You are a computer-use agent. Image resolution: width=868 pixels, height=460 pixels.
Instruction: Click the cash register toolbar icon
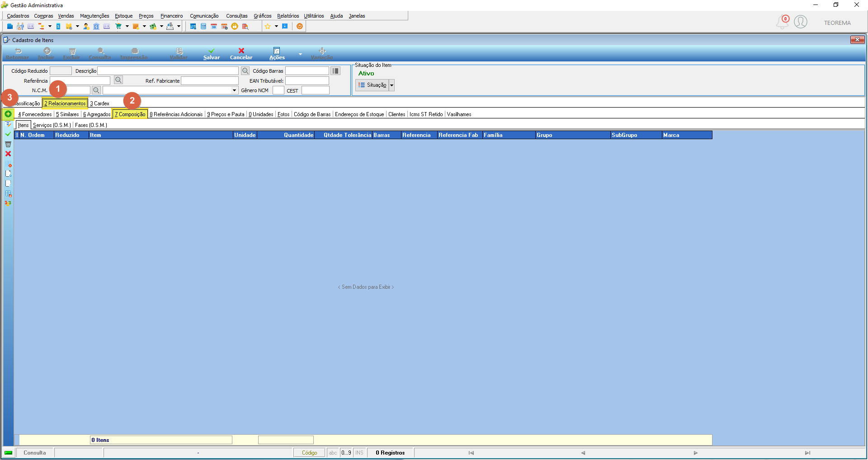170,26
